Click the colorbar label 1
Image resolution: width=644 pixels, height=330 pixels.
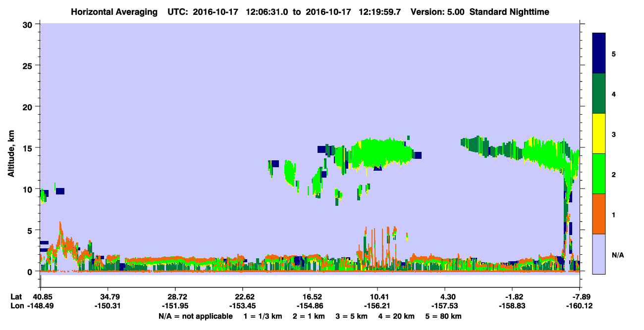[614, 214]
